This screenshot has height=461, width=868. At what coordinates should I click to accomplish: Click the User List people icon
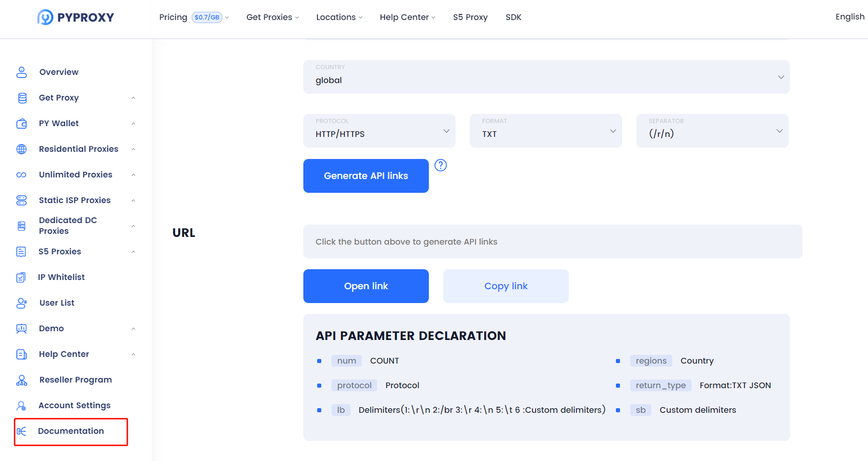(x=22, y=303)
